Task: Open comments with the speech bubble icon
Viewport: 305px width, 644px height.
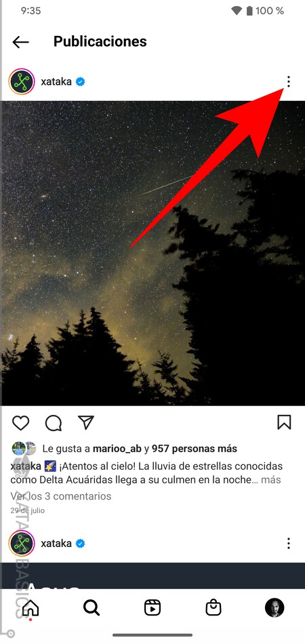Action: click(54, 422)
